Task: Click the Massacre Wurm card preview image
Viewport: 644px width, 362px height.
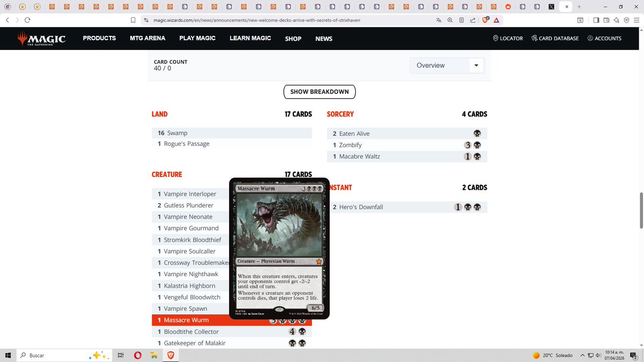Action: click(279, 248)
